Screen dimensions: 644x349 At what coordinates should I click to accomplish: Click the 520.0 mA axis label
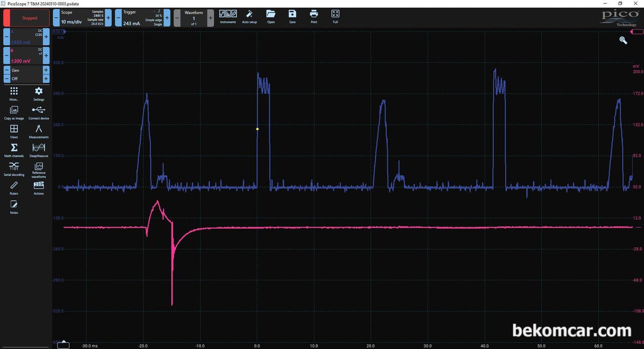coord(58,62)
